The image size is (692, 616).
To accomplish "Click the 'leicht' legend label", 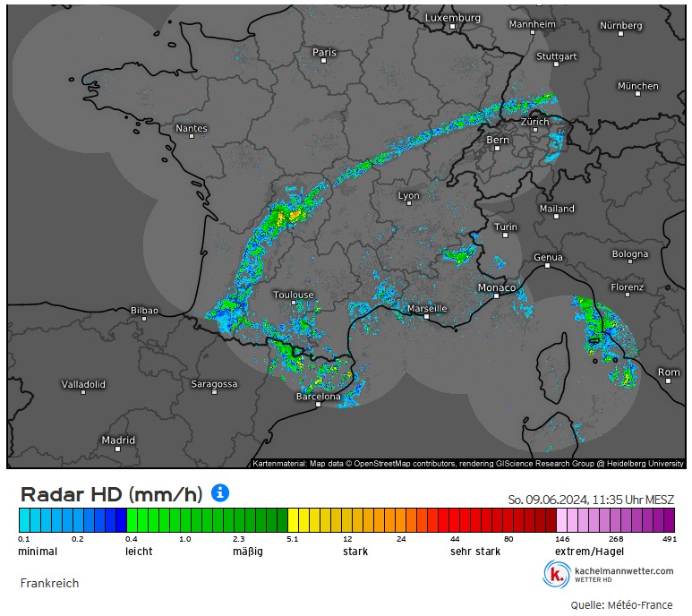I will tap(139, 552).
